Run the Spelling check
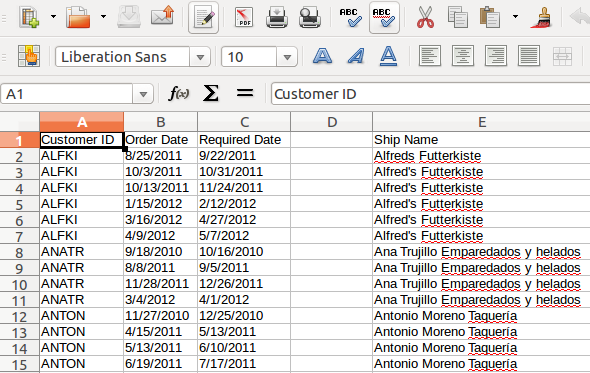The width and height of the screenshot is (590, 373). (351, 17)
